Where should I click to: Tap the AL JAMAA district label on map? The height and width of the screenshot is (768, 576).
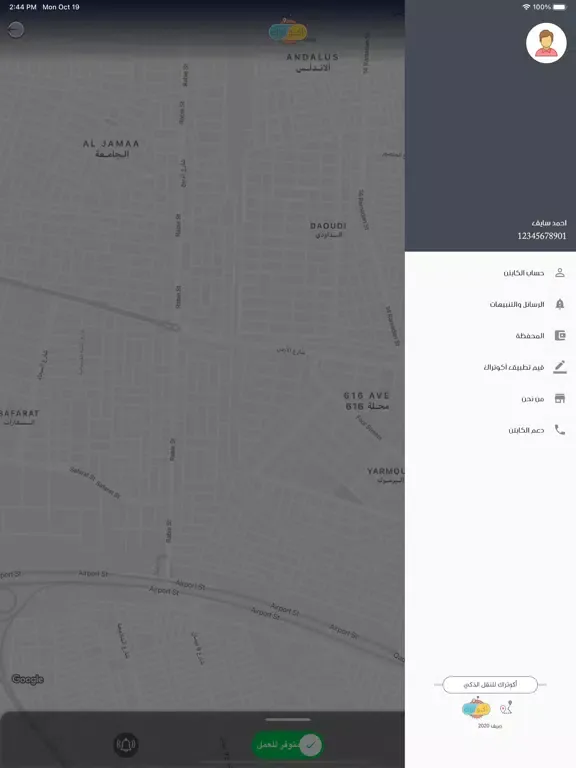coord(111,144)
